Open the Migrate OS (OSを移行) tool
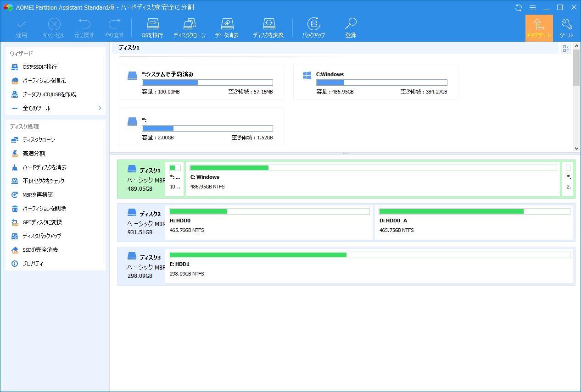581x392 pixels. point(152,28)
